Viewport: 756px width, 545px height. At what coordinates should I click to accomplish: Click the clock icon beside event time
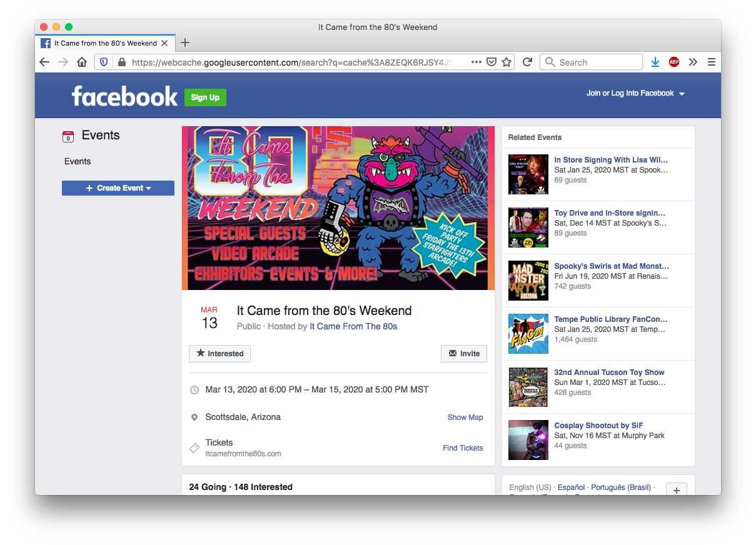click(194, 390)
